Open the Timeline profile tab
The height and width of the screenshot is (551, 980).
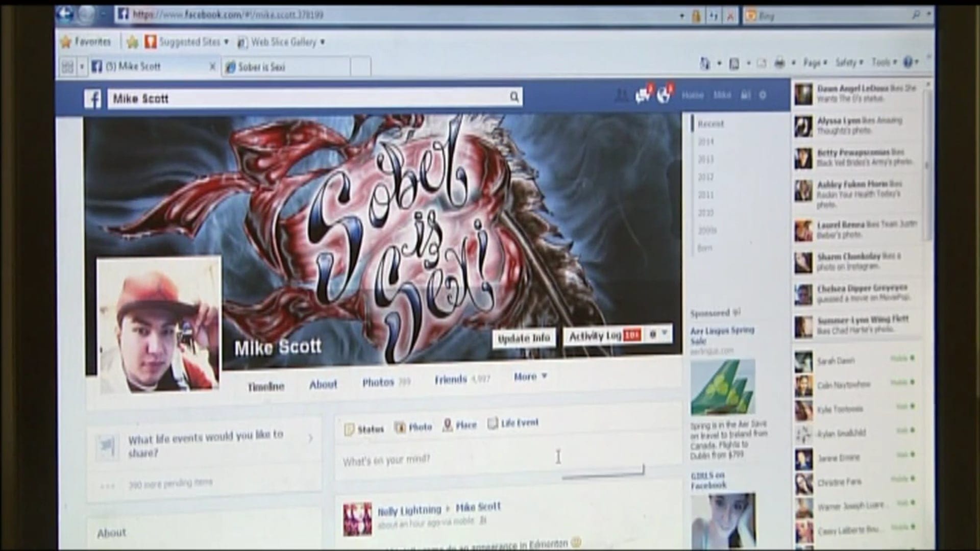point(266,387)
